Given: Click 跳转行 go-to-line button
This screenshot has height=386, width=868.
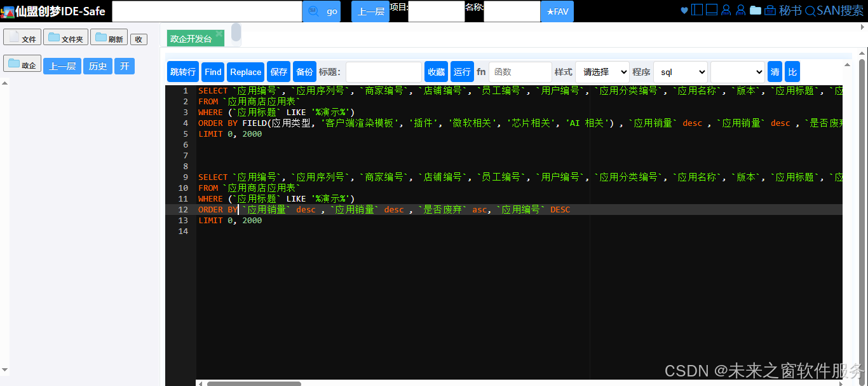Looking at the screenshot, I should 183,72.
